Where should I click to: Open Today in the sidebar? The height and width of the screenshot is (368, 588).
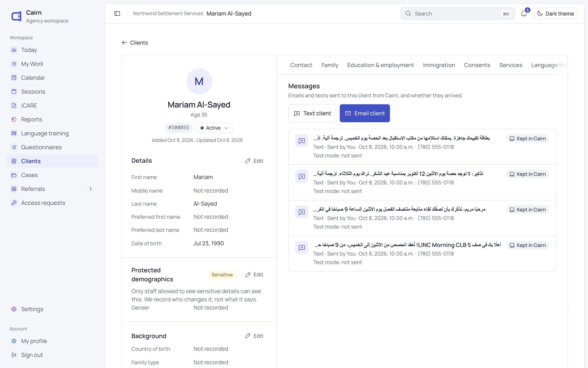[x=52, y=50]
